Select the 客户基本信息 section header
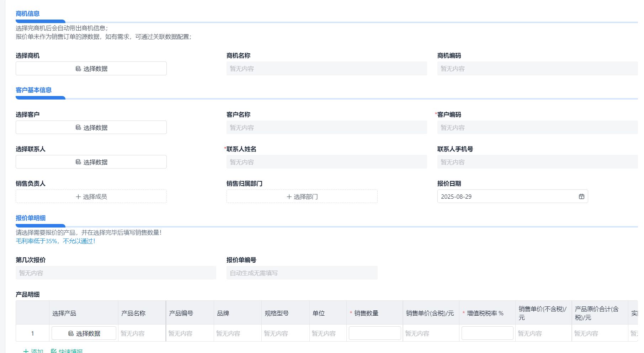Viewport: 644px width, 353px height. [33, 90]
